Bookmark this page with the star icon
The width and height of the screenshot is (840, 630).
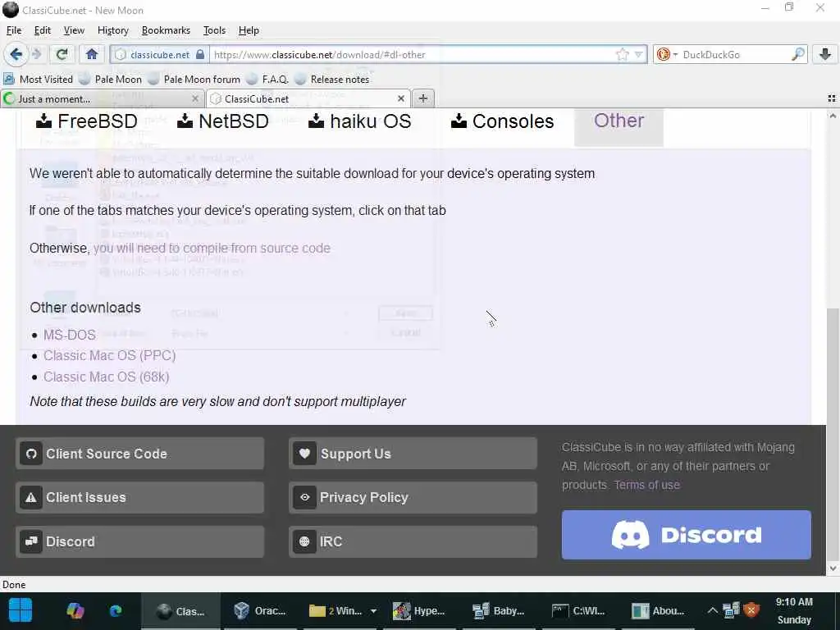(x=622, y=55)
